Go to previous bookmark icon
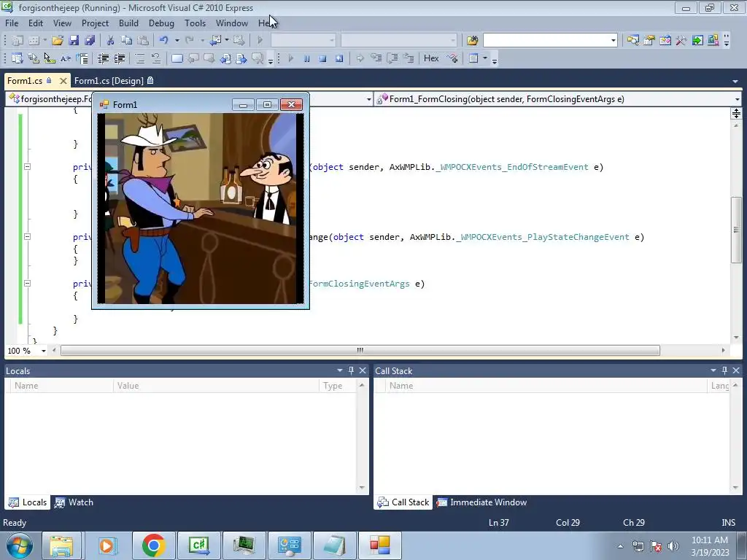 click(x=193, y=58)
